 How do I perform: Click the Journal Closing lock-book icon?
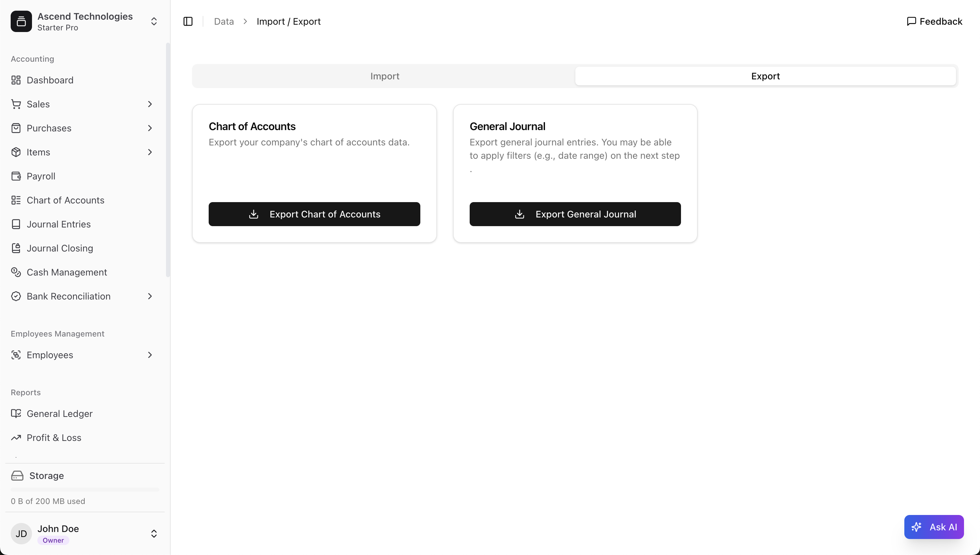(x=16, y=248)
